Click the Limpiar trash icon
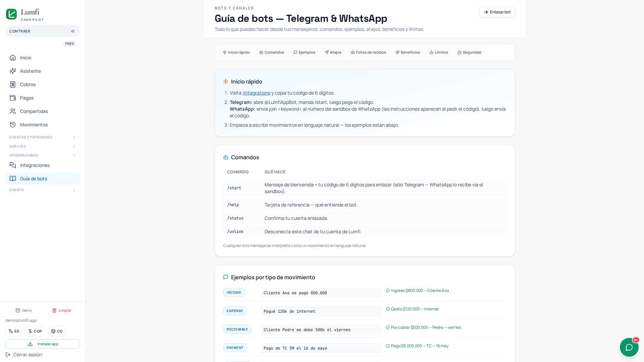The width and height of the screenshot is (644, 362). click(x=54, y=310)
